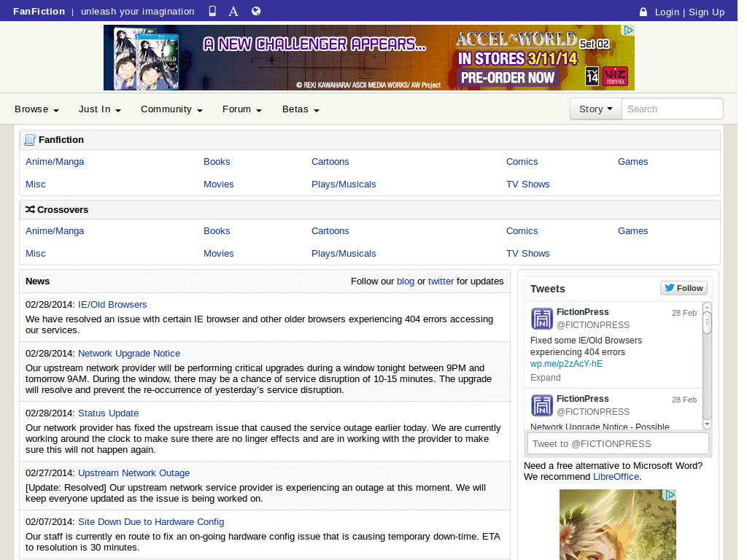Focus the Search input field
747x560 pixels.
pos(672,109)
